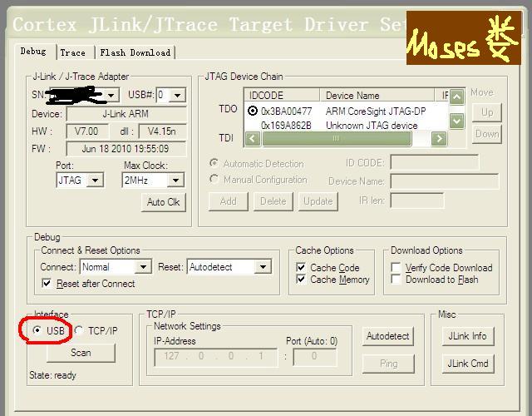The width and height of the screenshot is (532, 416).
Task: Disable Cache Memory checkbox
Action: click(301, 280)
